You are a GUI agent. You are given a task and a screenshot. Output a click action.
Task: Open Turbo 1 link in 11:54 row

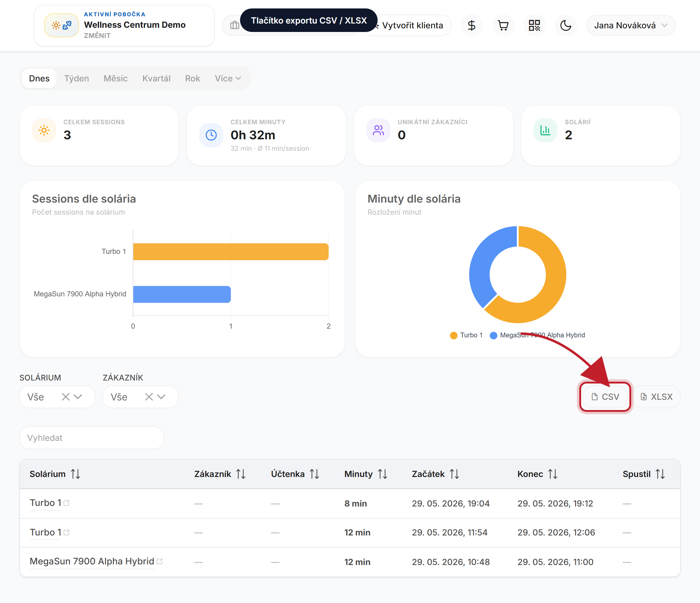click(x=46, y=532)
